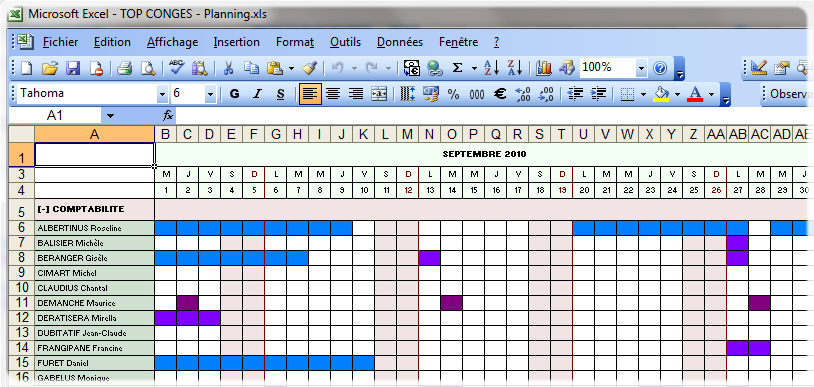The height and width of the screenshot is (387, 814).
Task: Decrease cell indent
Action: (x=576, y=94)
